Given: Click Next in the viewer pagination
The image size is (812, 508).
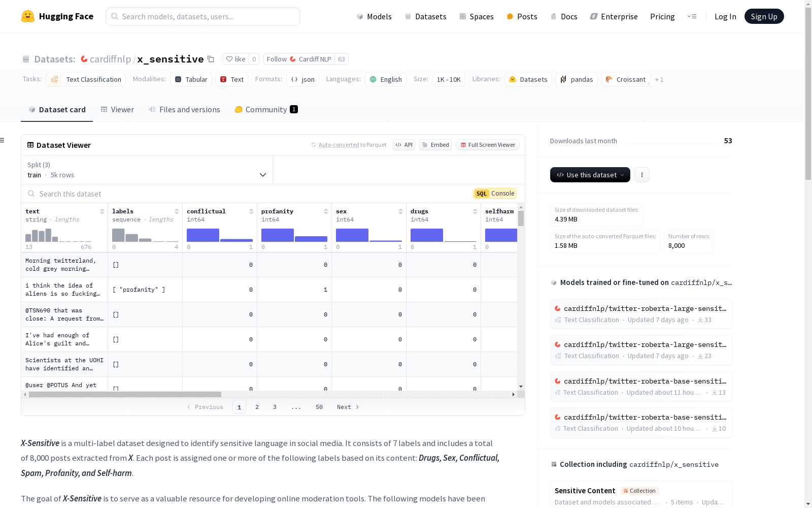Looking at the screenshot, I should pyautogui.click(x=348, y=407).
